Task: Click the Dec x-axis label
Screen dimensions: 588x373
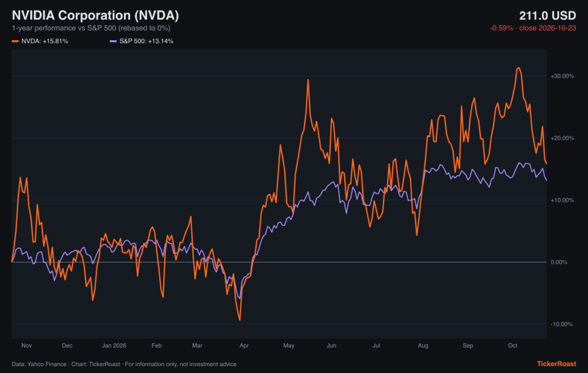Action: (x=67, y=345)
